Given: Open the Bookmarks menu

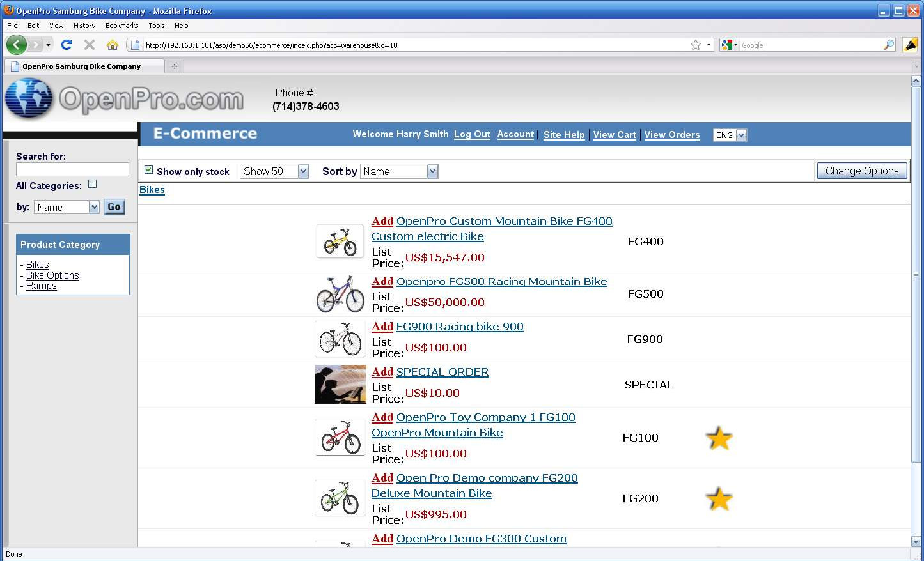Looking at the screenshot, I should pos(121,26).
